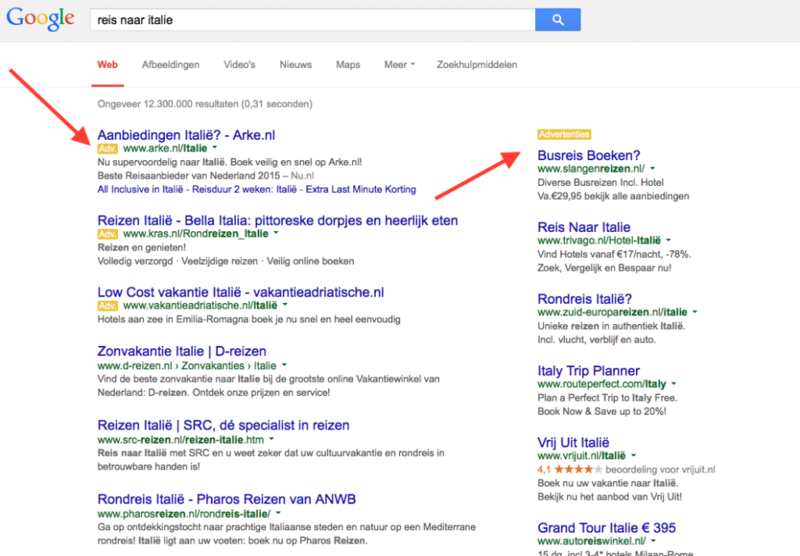Open the Maps tab

click(348, 65)
